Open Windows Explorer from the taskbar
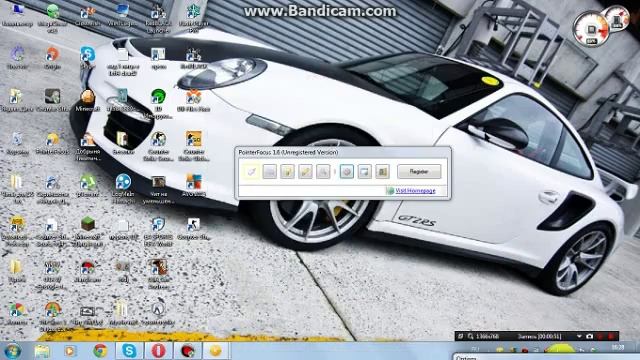Screen dimensions: 640x360 coord(42,351)
